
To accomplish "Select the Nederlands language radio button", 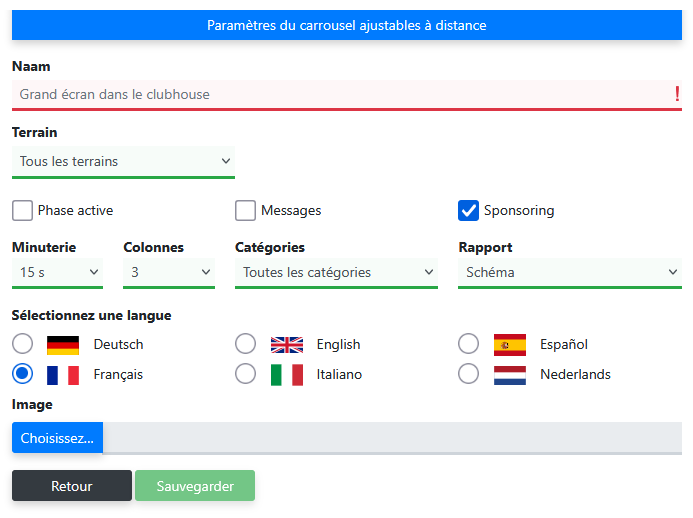I will pyautogui.click(x=468, y=374).
